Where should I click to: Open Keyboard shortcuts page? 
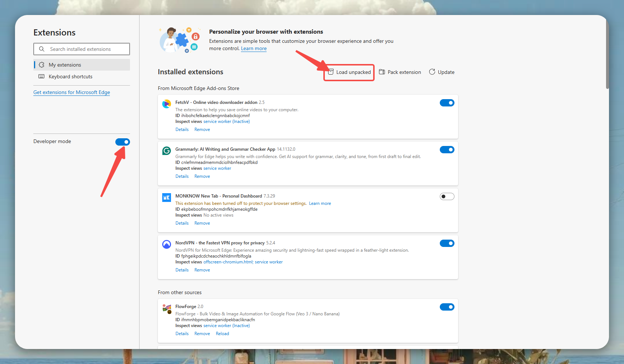(70, 76)
